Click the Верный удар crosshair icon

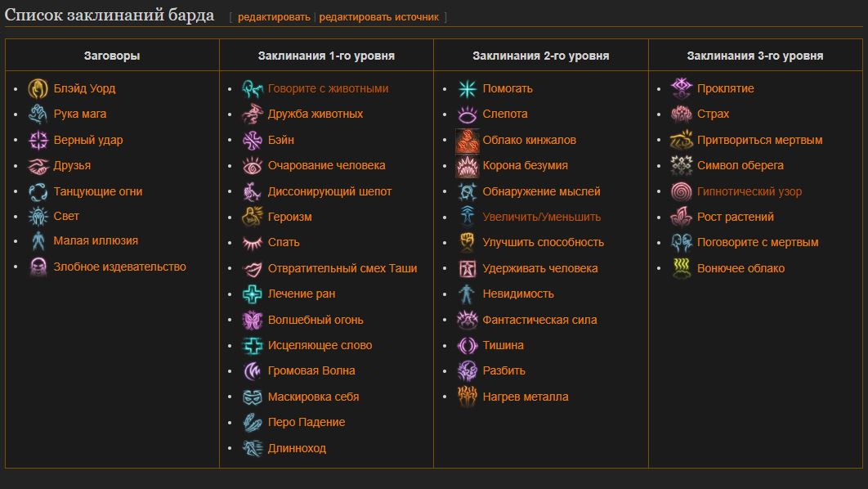38,140
